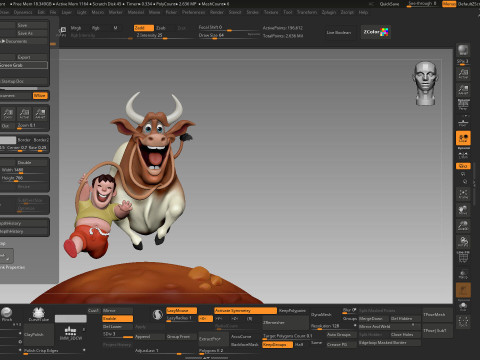Toggle the Transp transparency icon
The width and height of the screenshot is (480, 360).
coord(463,274)
